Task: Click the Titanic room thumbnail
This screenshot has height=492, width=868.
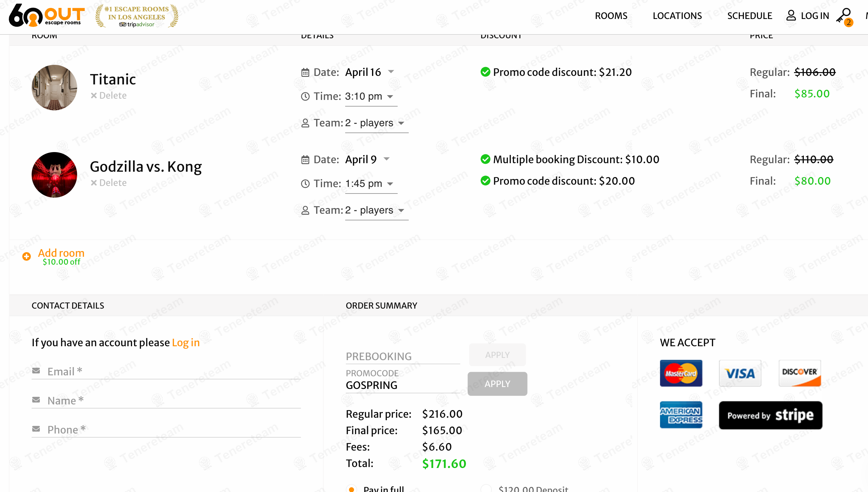Action: point(54,88)
